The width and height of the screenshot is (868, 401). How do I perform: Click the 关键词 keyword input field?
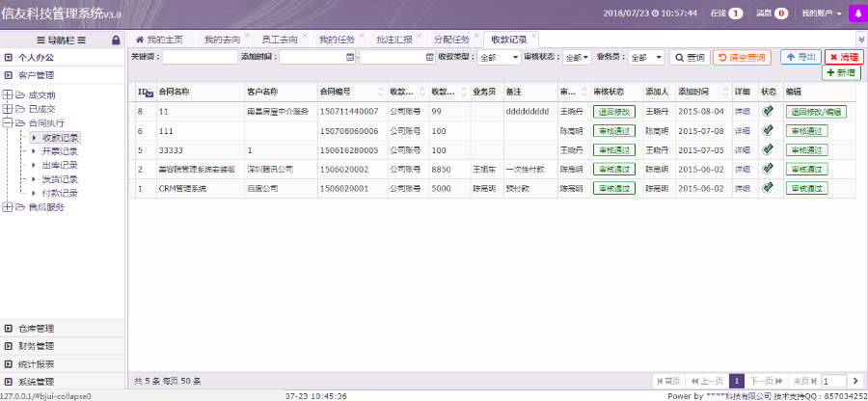click(200, 57)
